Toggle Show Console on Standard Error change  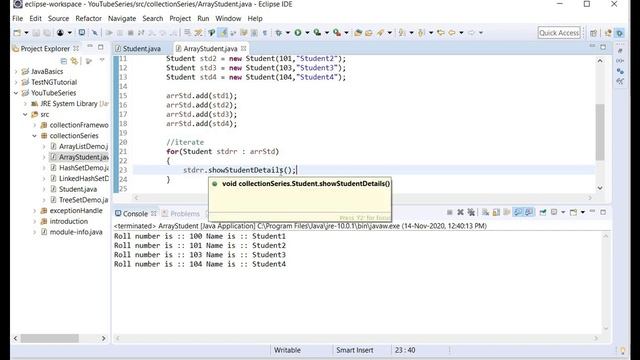click(529, 212)
